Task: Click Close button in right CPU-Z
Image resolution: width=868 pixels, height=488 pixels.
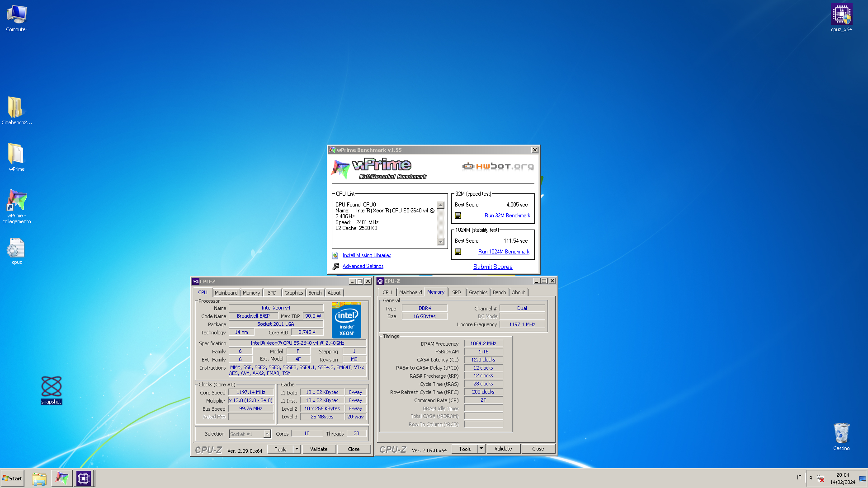Action: tap(538, 449)
